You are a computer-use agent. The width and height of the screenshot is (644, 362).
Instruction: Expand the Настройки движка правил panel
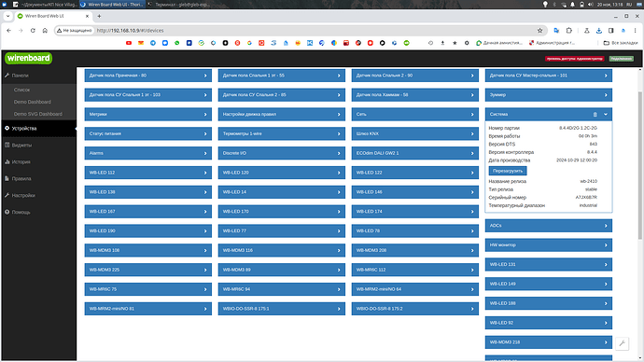[x=281, y=114]
